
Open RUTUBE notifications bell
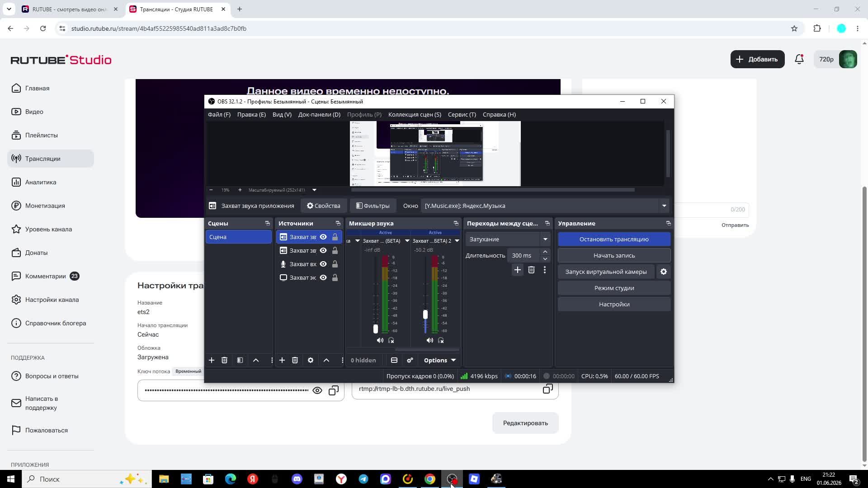pyautogui.click(x=799, y=59)
